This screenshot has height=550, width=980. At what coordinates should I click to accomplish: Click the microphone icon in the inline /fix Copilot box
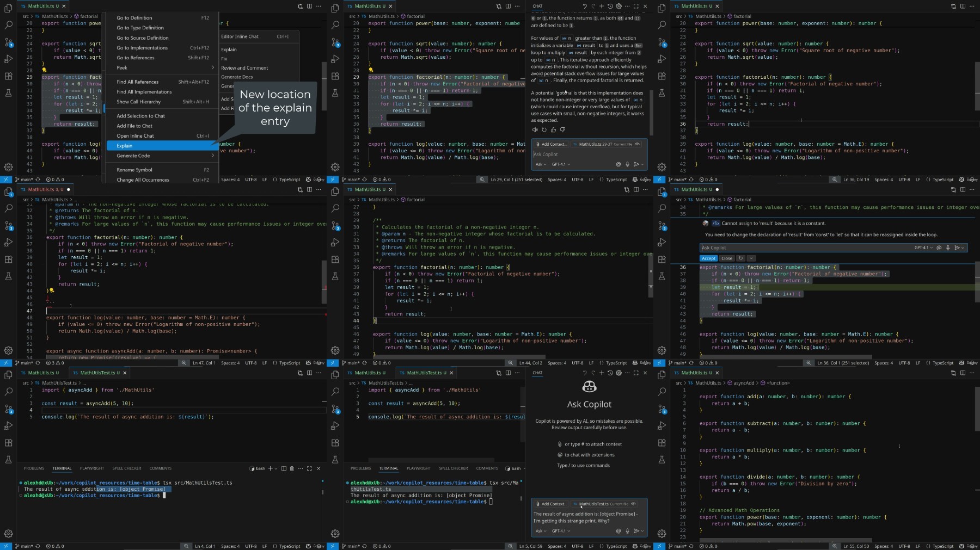pos(948,248)
